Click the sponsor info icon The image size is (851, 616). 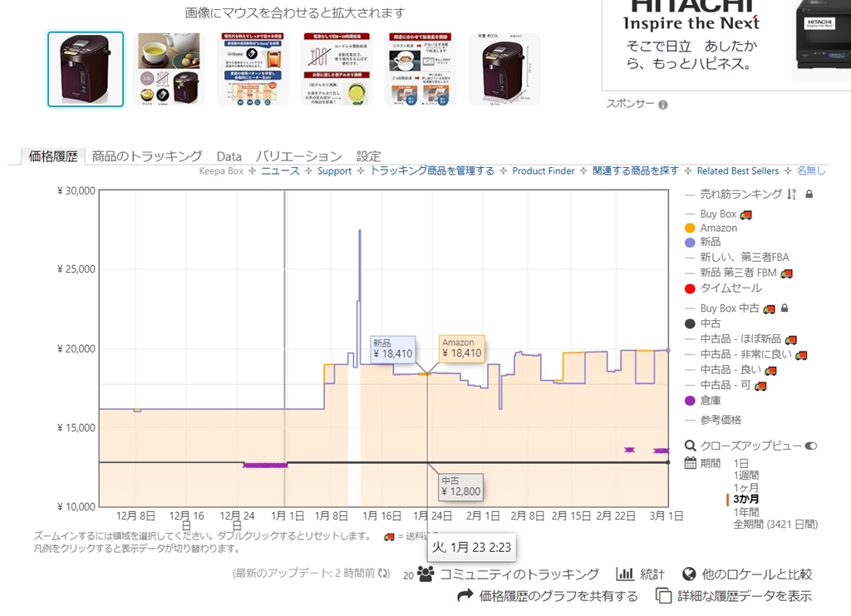click(x=662, y=105)
